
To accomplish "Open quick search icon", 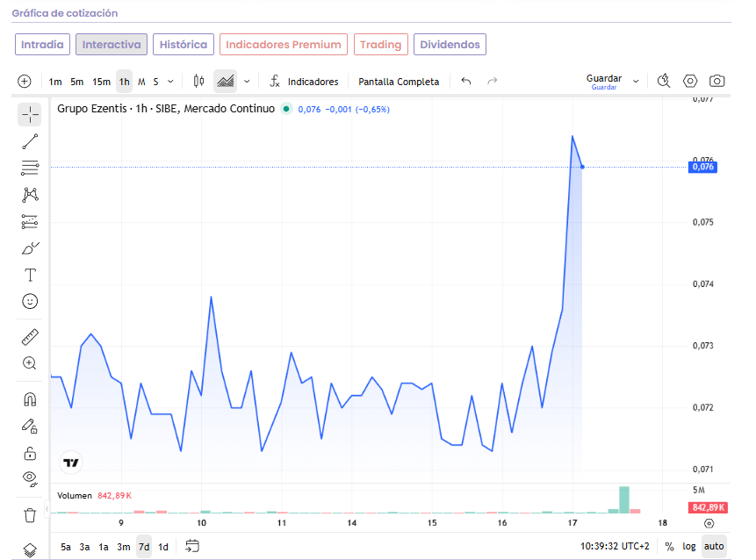I will coord(664,81).
